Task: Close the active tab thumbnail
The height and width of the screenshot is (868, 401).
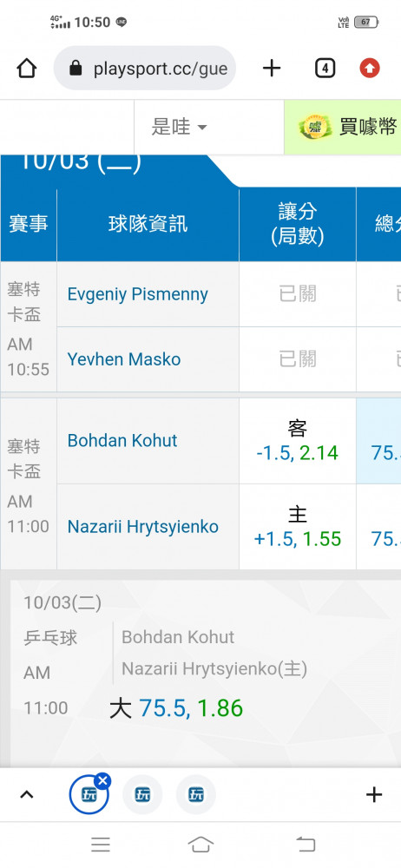Action: 102,781
